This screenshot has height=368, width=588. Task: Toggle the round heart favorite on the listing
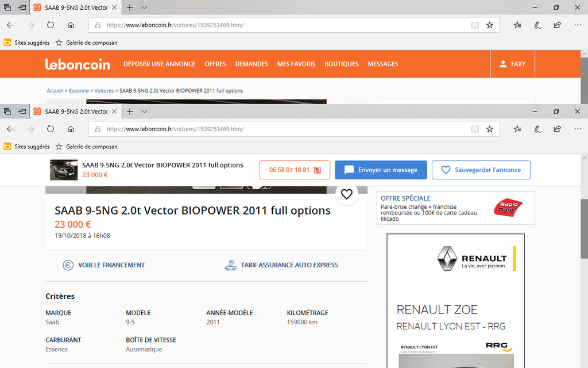(x=346, y=194)
